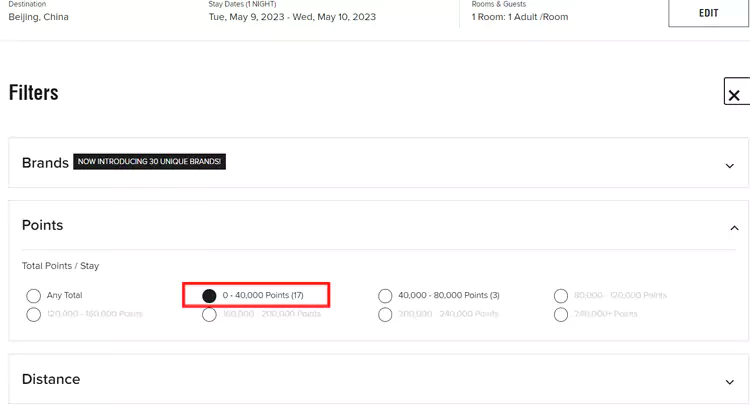This screenshot has width=750, height=410.
Task: Pick the 120,000 - 160,000 Points option
Action: tap(34, 314)
